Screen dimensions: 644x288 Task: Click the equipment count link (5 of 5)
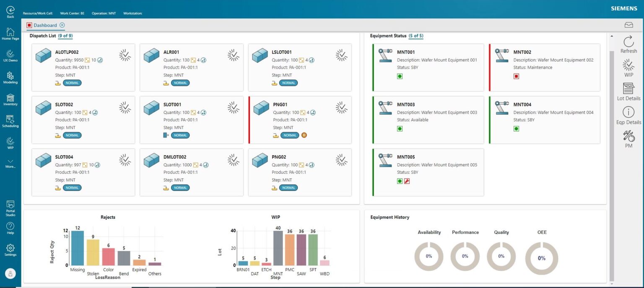[416, 36]
